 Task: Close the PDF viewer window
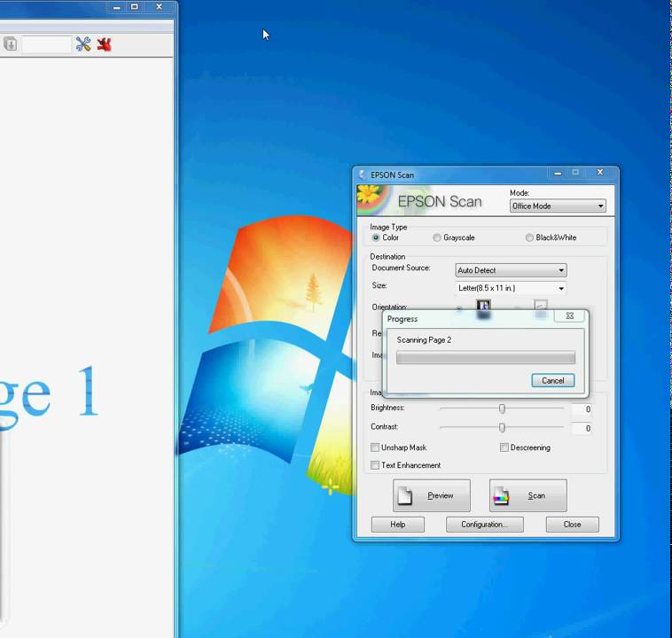[159, 7]
